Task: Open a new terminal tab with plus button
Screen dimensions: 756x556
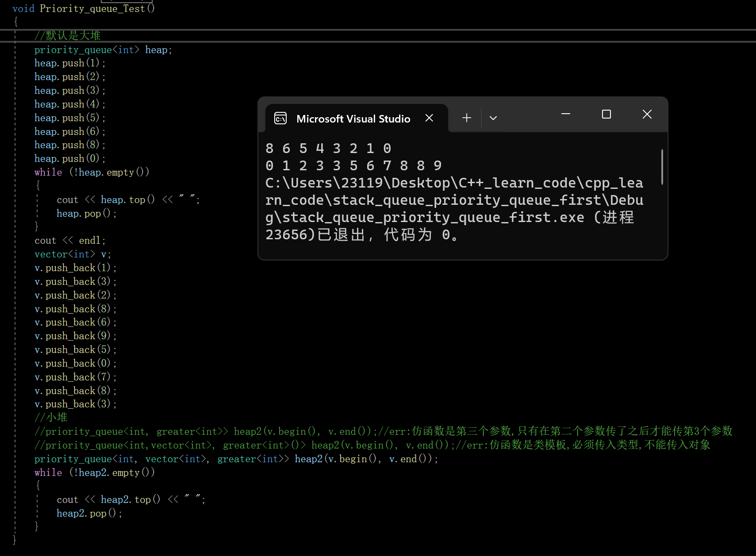Action: coord(467,118)
